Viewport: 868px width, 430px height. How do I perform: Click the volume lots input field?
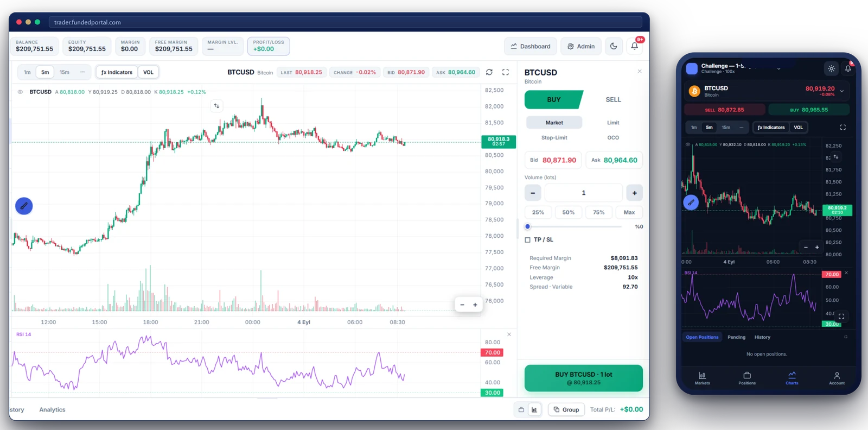pyautogui.click(x=584, y=193)
